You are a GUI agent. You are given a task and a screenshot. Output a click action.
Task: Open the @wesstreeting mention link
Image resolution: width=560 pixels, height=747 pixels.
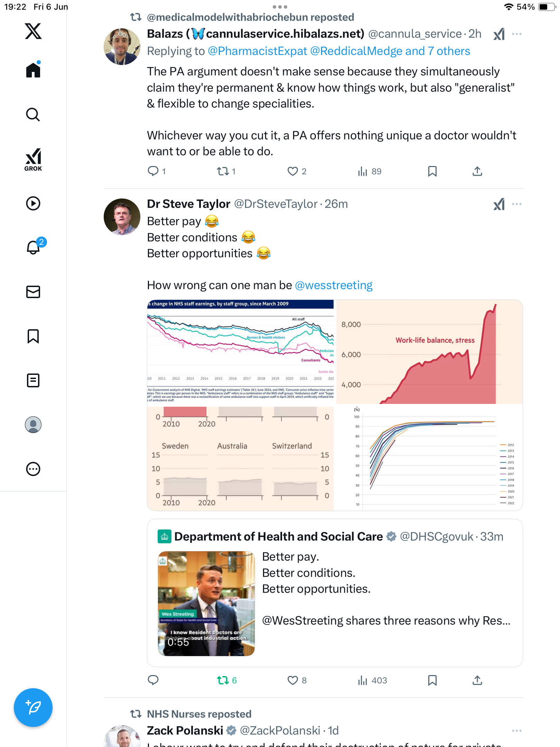click(334, 285)
